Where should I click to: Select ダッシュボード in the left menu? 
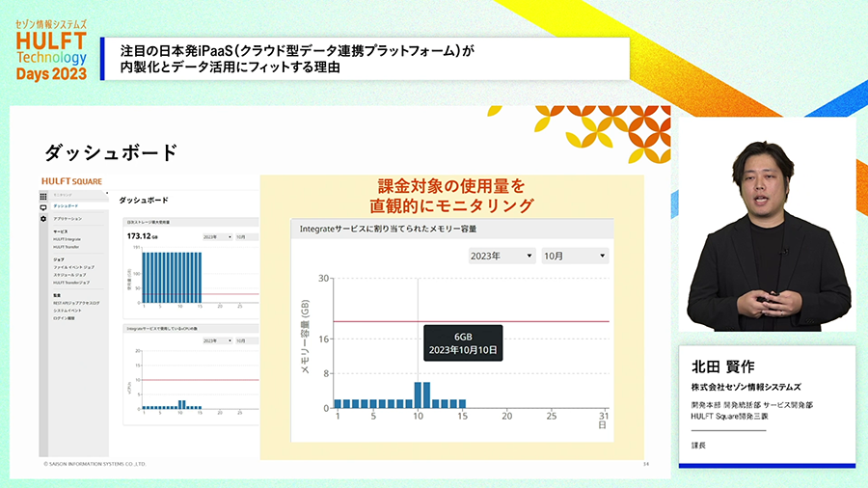tap(67, 206)
